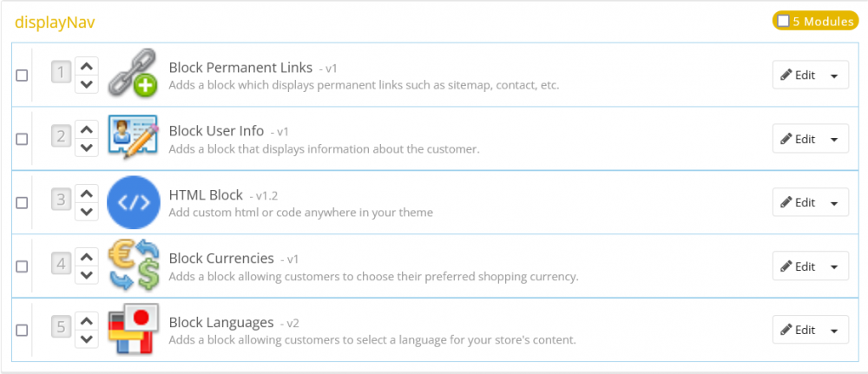
Task: Click the displayNav hook heading
Action: [x=55, y=22]
